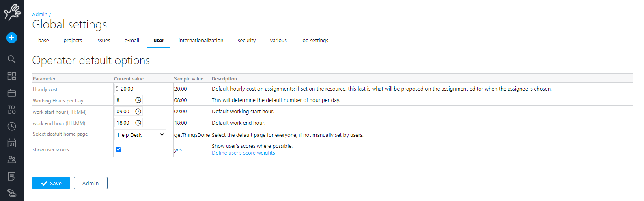Open the calendar icon in the sidebar
The height and width of the screenshot is (201, 644).
coord(12,143)
